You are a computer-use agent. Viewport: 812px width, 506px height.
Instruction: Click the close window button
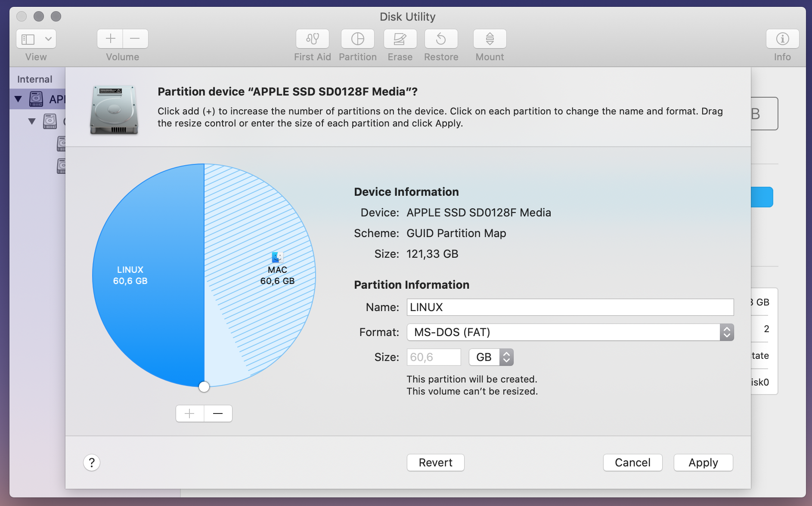[22, 16]
